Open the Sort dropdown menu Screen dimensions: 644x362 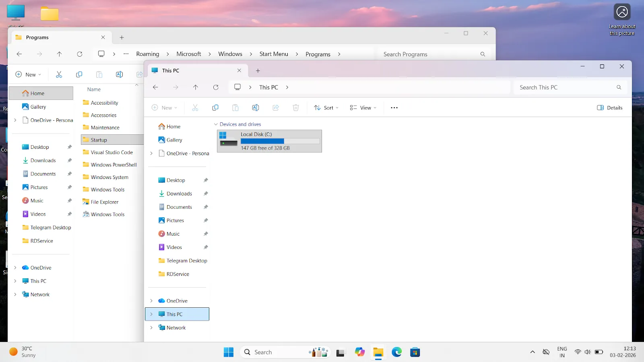pos(326,108)
